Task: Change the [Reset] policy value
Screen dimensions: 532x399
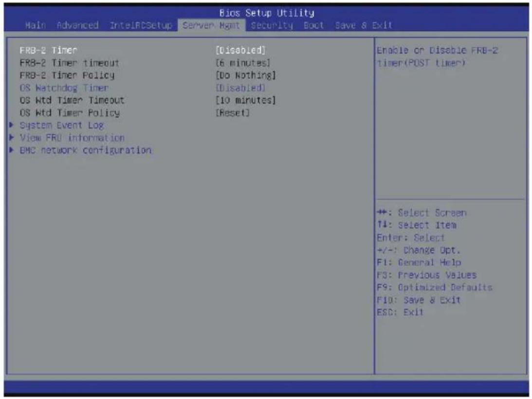Action: tap(232, 113)
